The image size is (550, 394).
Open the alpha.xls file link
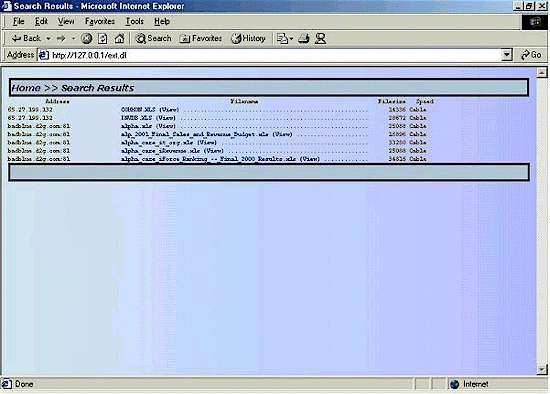pos(136,126)
